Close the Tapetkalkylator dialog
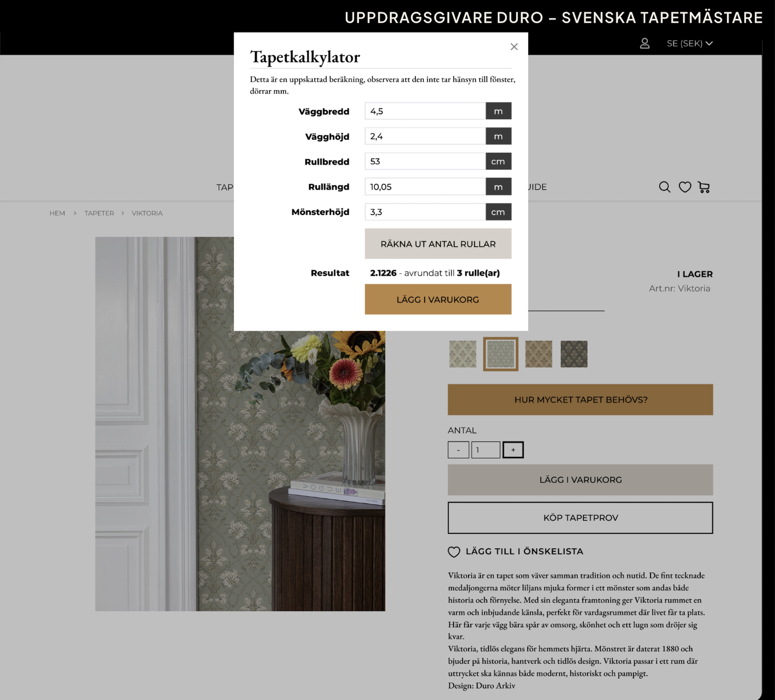This screenshot has width=775, height=700. point(514,46)
